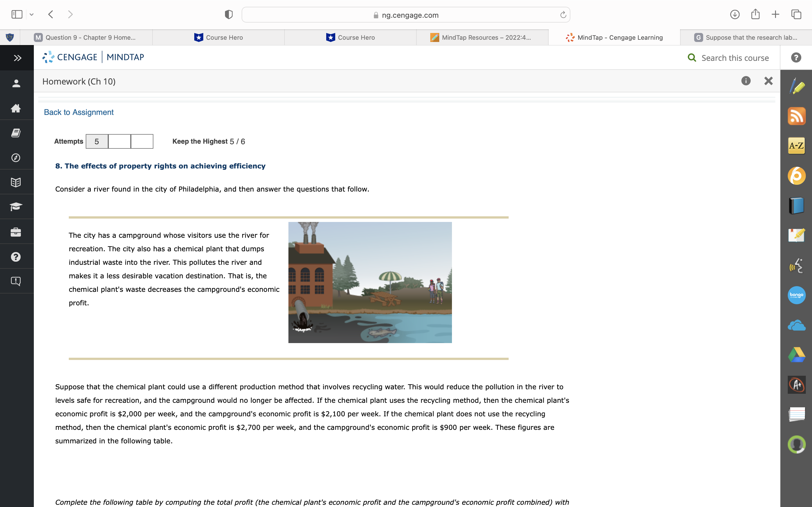Screen dimensions: 812x507
Task: Open the A-Z dictionary tool
Action: coord(796,146)
